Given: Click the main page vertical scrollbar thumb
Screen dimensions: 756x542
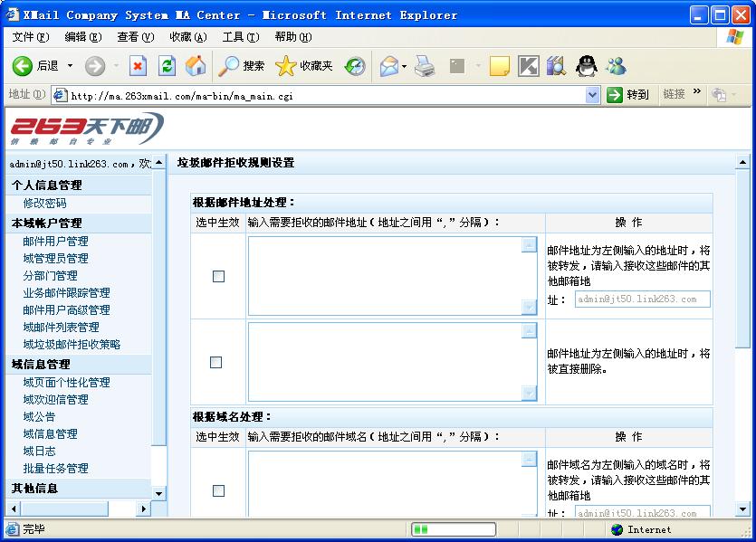Looking at the screenshot, I should tap(742, 258).
